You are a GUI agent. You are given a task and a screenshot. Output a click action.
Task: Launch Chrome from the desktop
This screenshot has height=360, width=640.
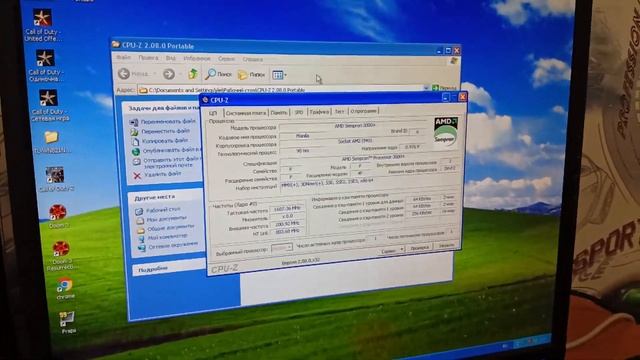pyautogui.click(x=65, y=288)
